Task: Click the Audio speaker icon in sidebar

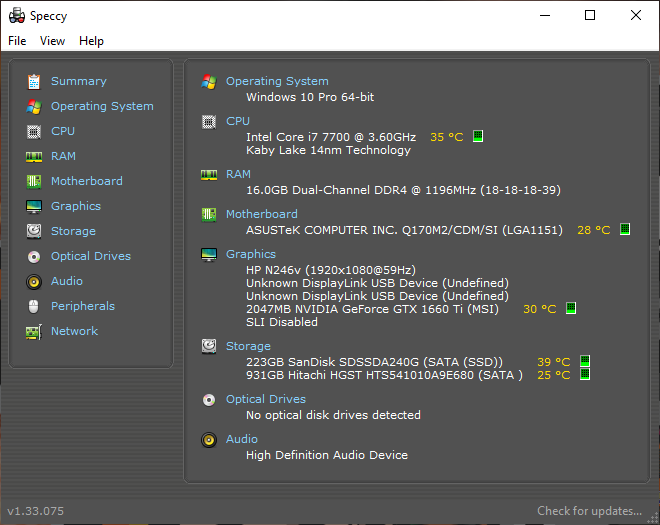Action: 34,282
